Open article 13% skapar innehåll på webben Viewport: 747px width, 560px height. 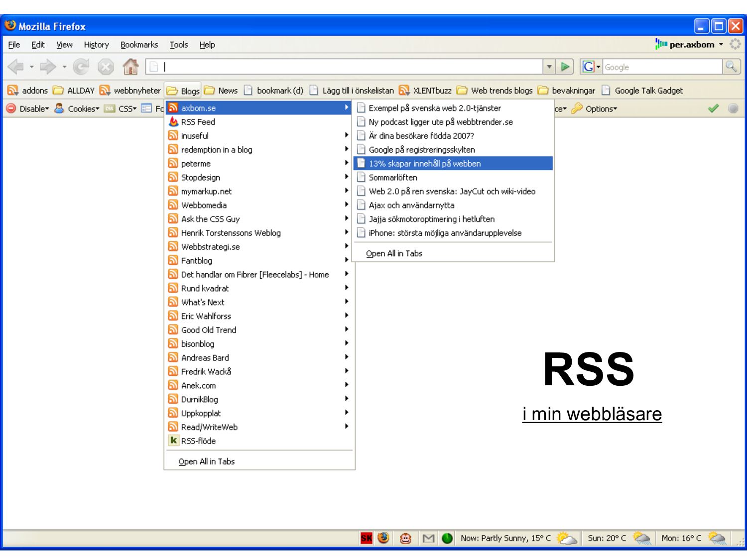click(x=453, y=163)
